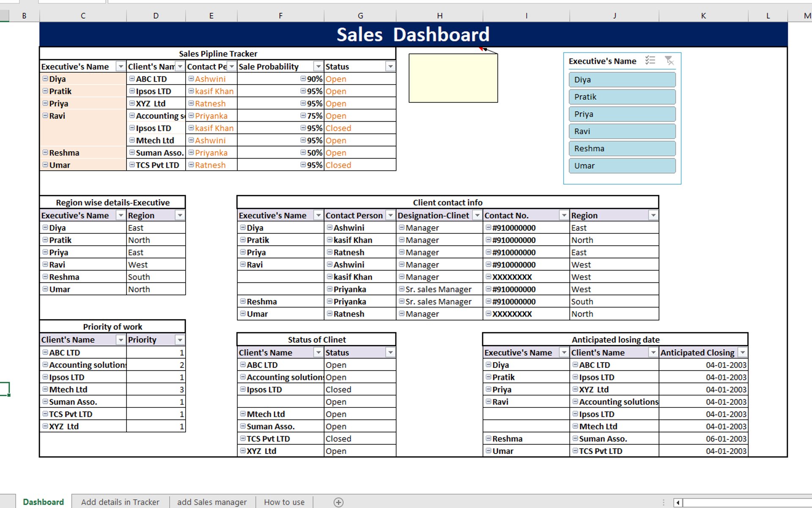
Task: Select the Pratik slicer button
Action: (x=622, y=97)
